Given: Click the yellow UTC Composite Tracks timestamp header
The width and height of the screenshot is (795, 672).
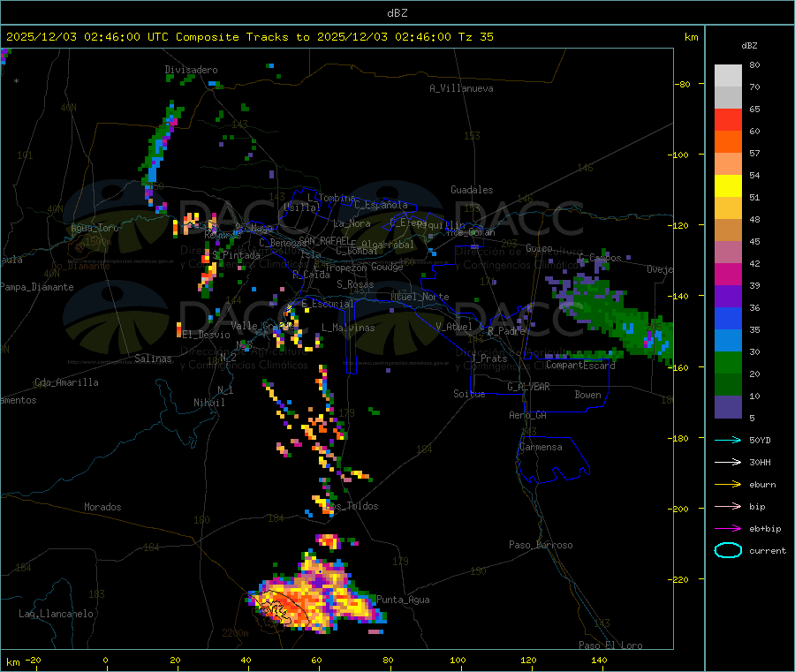Looking at the screenshot, I should 249,37.
